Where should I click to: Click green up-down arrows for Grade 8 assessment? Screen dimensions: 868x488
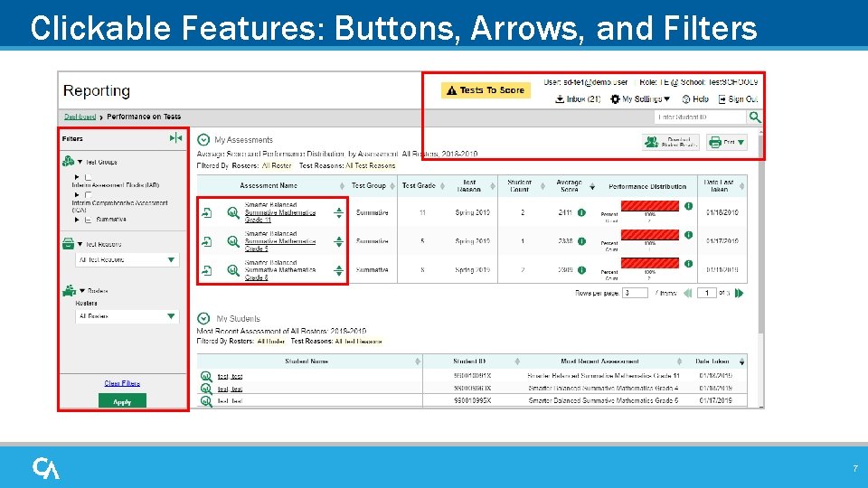[338, 270]
